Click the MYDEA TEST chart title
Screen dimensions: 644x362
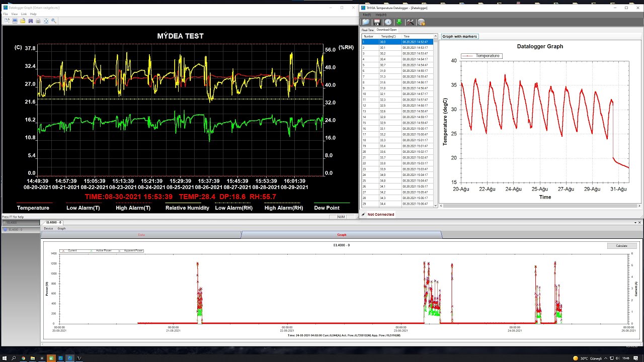pyautogui.click(x=180, y=36)
